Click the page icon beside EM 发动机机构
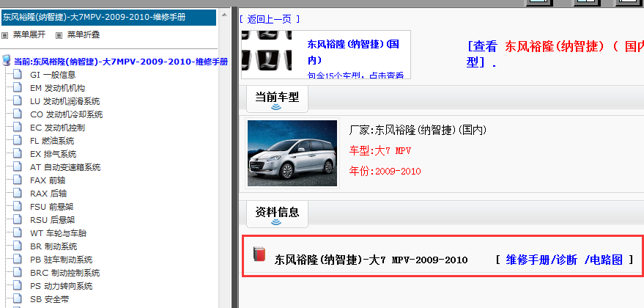644x308 pixels. pyautogui.click(x=17, y=88)
